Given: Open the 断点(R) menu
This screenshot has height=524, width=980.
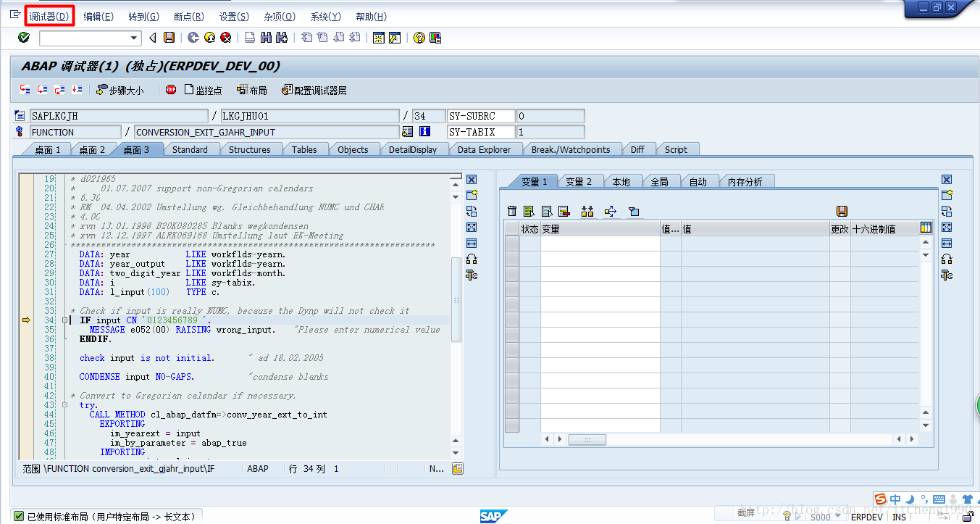Looking at the screenshot, I should [x=189, y=16].
